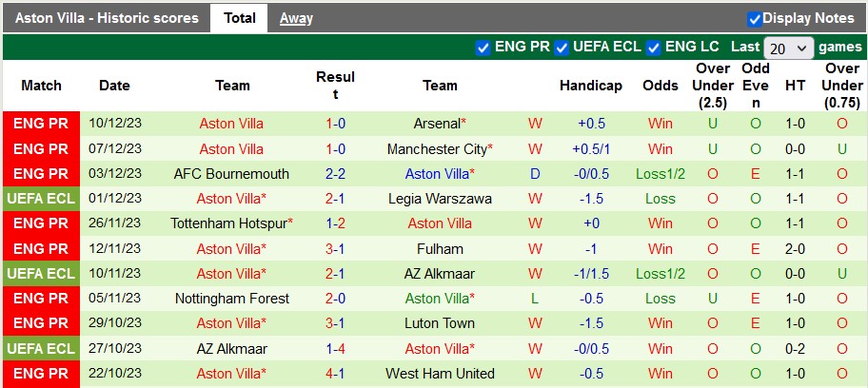Click Legia Warszawa in the team column
Image resolution: width=868 pixels, height=388 pixels.
[x=440, y=199]
